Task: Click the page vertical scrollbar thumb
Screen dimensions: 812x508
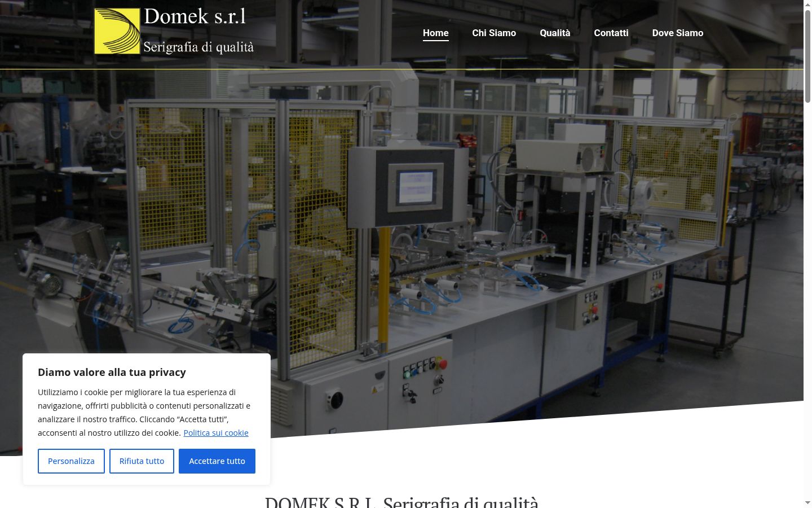Action: click(807, 56)
